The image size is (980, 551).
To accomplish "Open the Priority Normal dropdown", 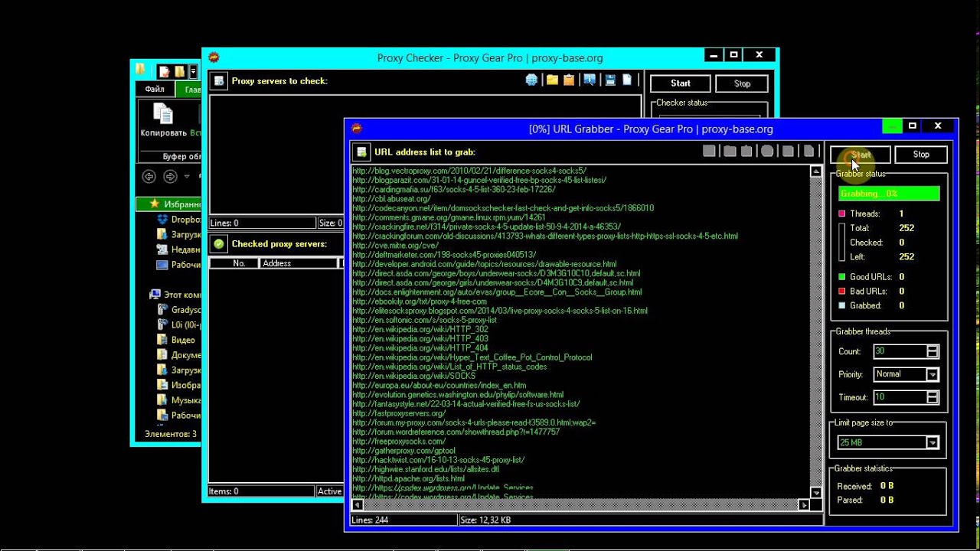I will (x=932, y=374).
